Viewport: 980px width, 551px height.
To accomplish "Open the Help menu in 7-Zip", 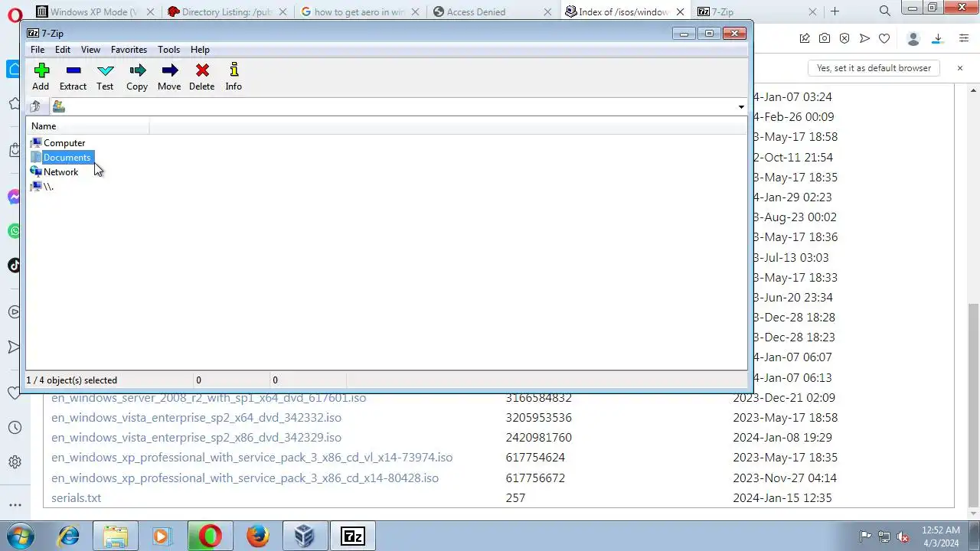I will pos(200,50).
